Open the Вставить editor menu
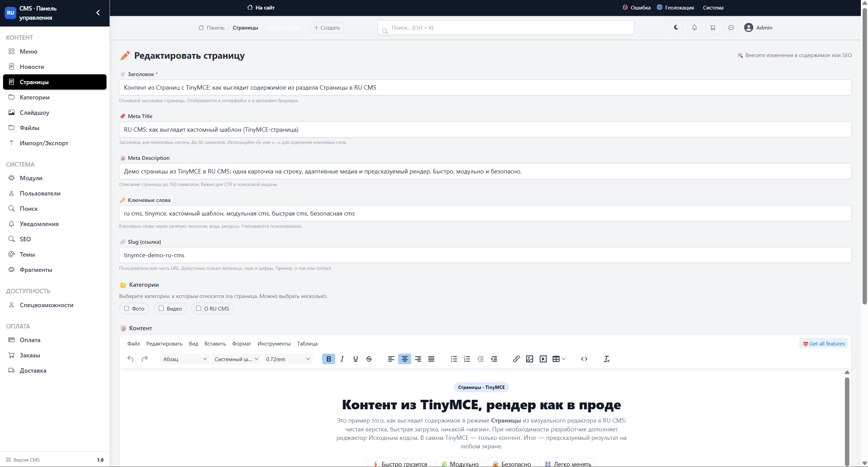This screenshot has height=467, width=868. click(x=215, y=344)
